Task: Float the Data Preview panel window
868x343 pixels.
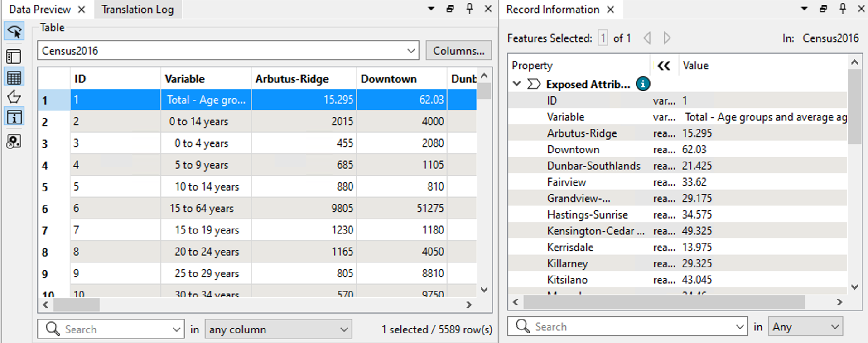Action: pos(450,9)
